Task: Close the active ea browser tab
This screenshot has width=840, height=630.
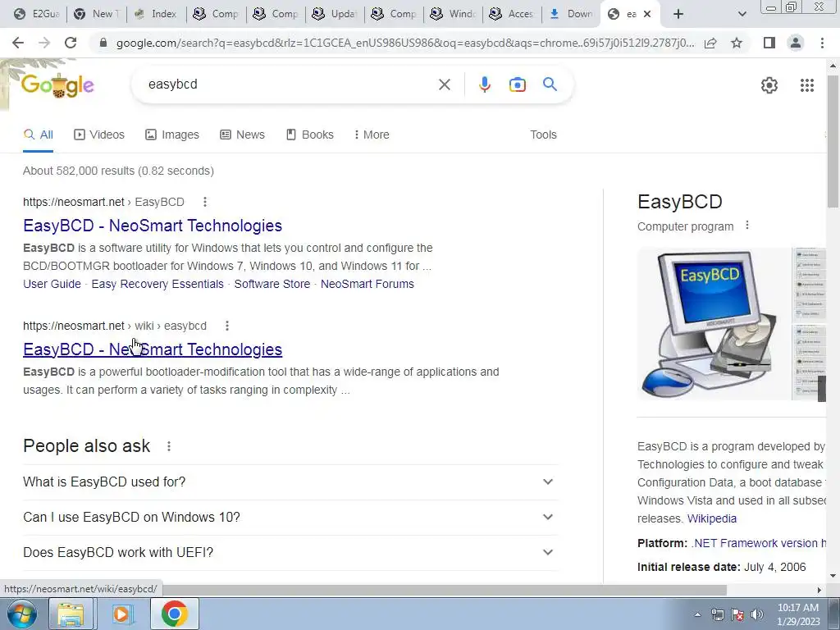Action: (x=647, y=14)
